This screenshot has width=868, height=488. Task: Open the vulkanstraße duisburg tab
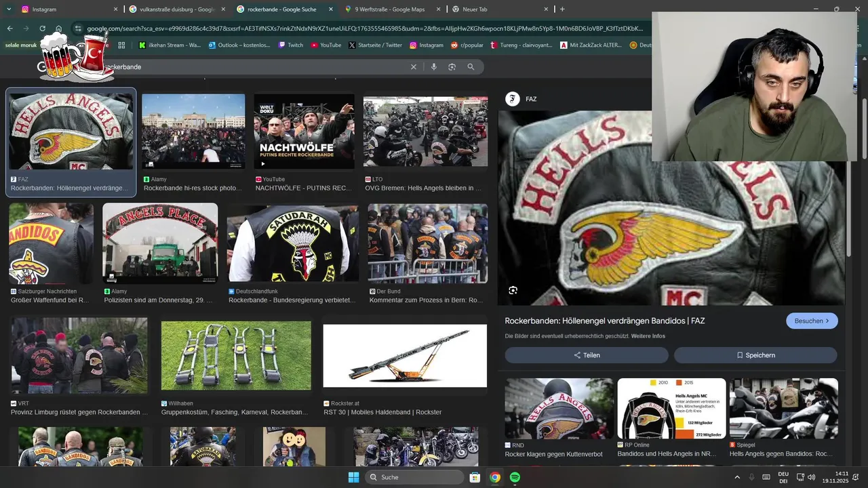pyautogui.click(x=176, y=9)
